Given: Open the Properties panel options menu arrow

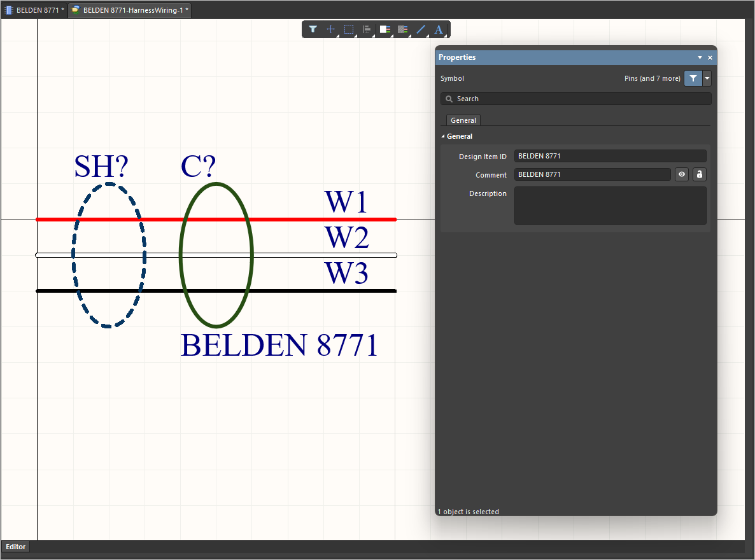Looking at the screenshot, I should click(x=700, y=57).
